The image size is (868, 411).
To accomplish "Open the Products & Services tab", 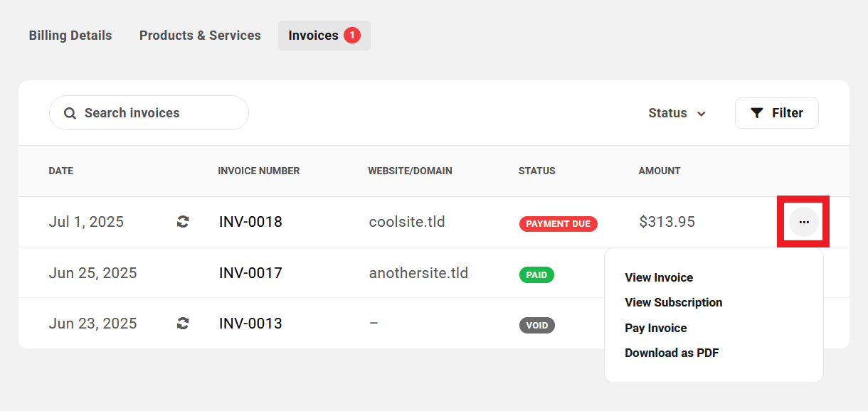I will point(200,36).
